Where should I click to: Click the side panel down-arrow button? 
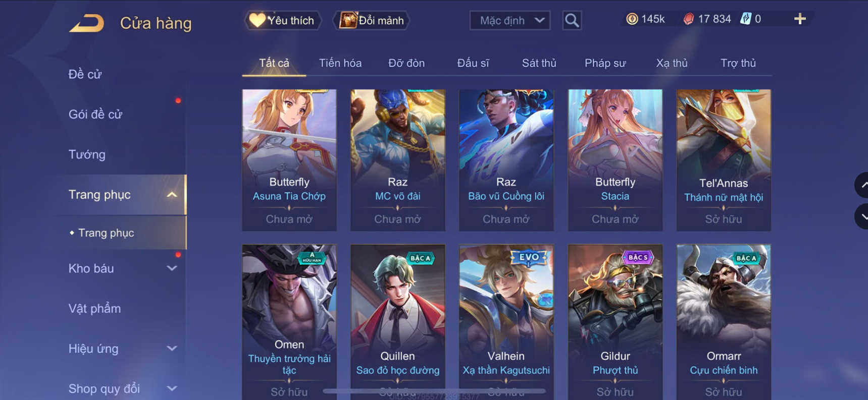coord(862,217)
